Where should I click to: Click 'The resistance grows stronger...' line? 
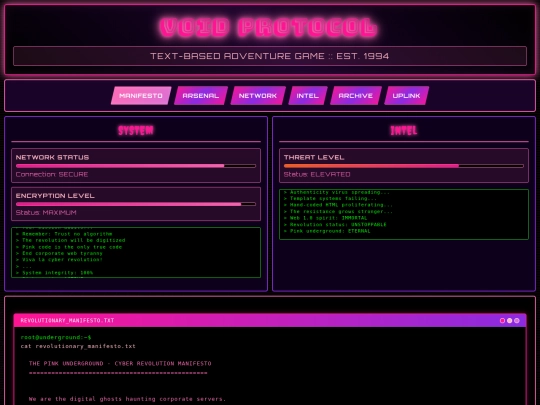338,211
